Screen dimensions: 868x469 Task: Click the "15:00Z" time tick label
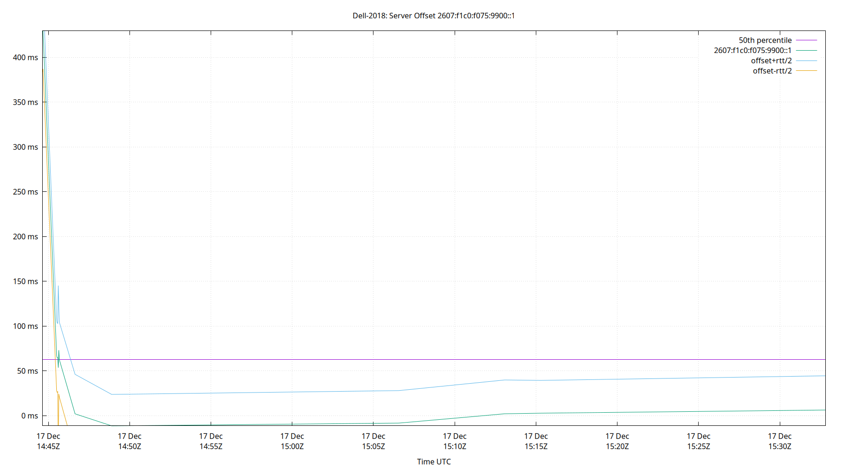coord(292,446)
